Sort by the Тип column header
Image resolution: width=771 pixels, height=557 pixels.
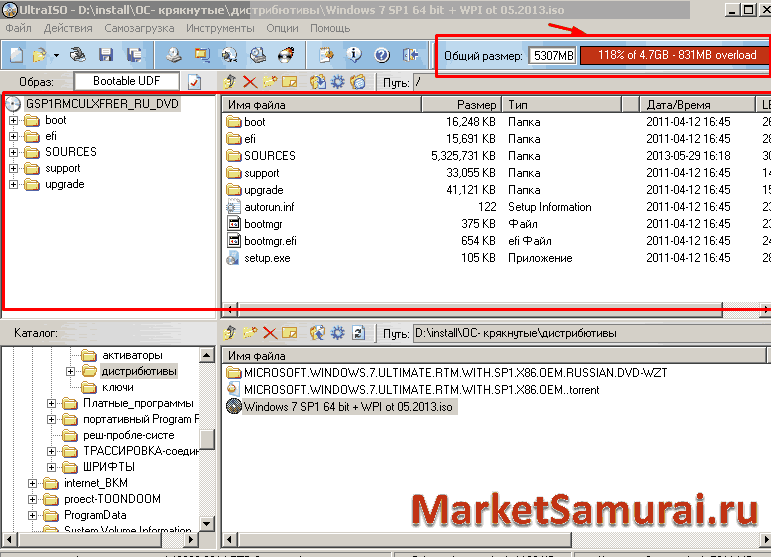(561, 105)
